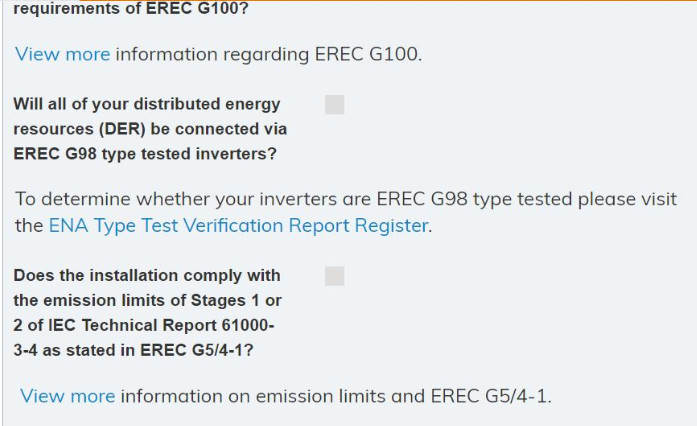
Task: Click the text 'information regarding EREC G100.'
Action: pyautogui.click(x=269, y=54)
